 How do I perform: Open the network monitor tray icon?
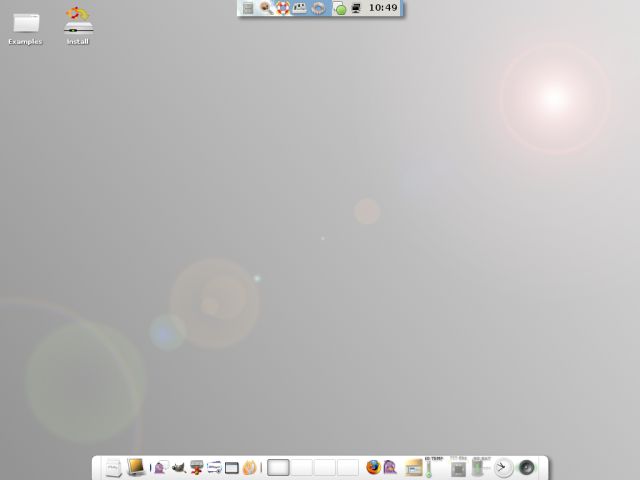click(356, 8)
